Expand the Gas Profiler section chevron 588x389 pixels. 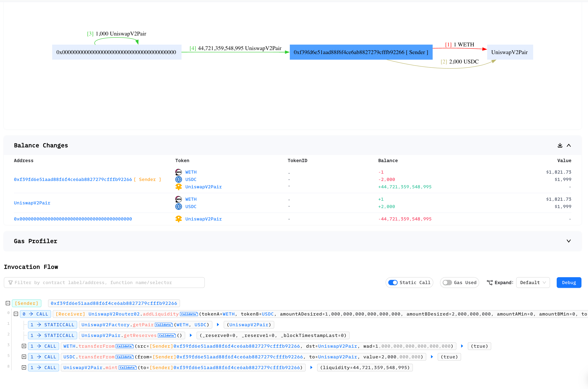(569, 241)
